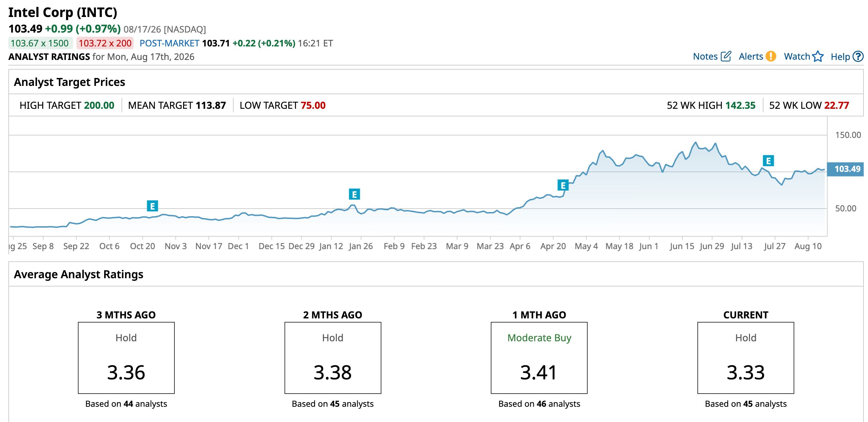Open Help via the question mark icon

(858, 56)
